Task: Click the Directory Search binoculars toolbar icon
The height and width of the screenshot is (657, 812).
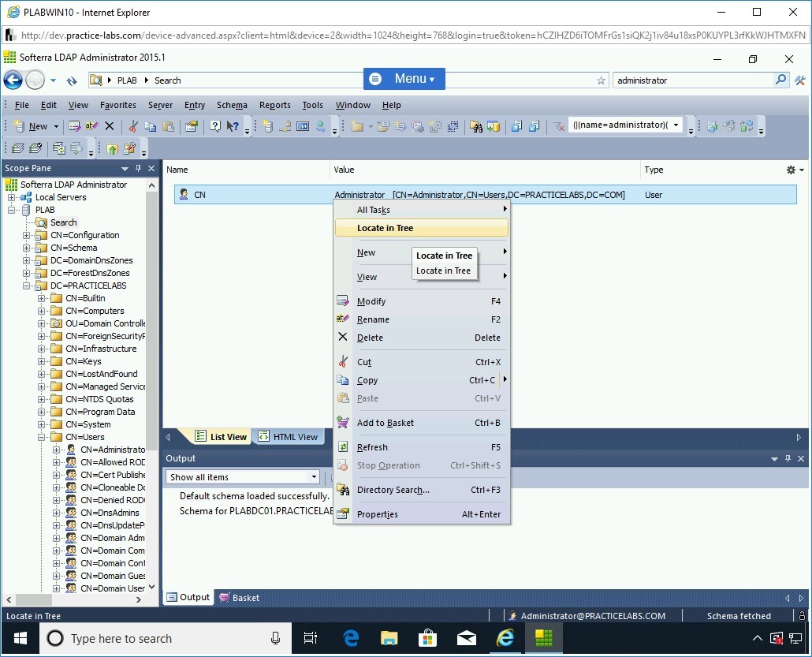Action: tap(475, 126)
